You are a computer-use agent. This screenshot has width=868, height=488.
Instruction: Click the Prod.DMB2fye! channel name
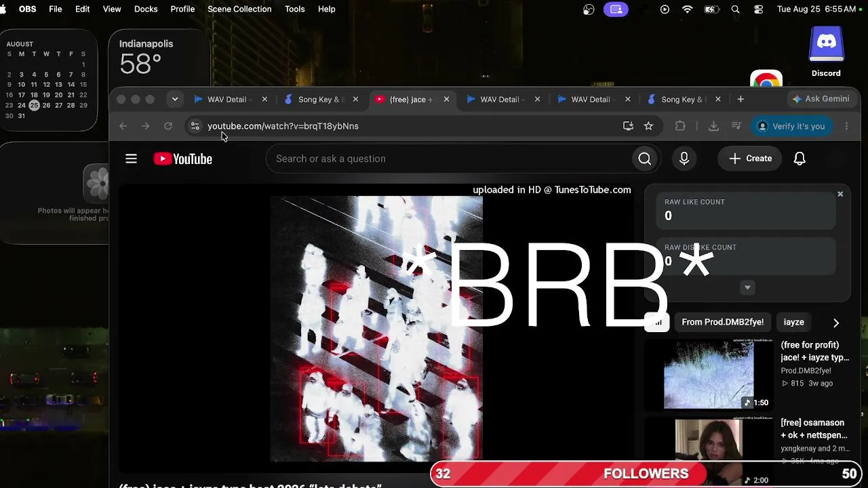806,371
